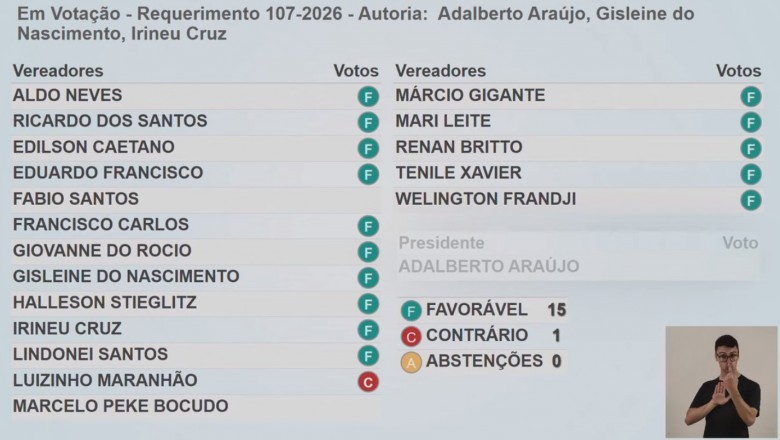The image size is (780, 440).
Task: Click the Favorável count of 15
Action: [556, 310]
